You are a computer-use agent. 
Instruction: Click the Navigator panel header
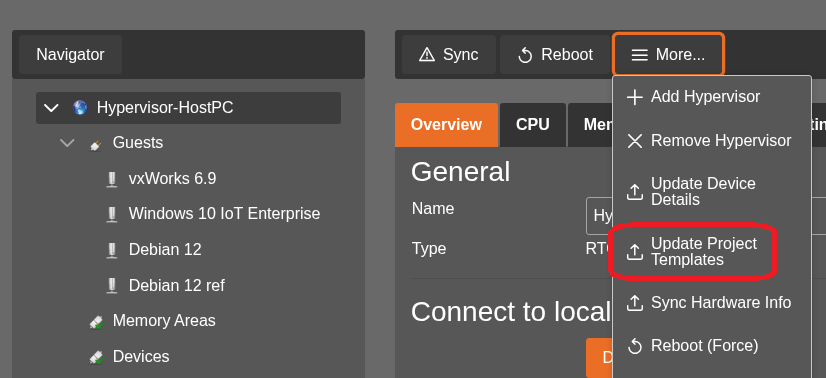[71, 55]
